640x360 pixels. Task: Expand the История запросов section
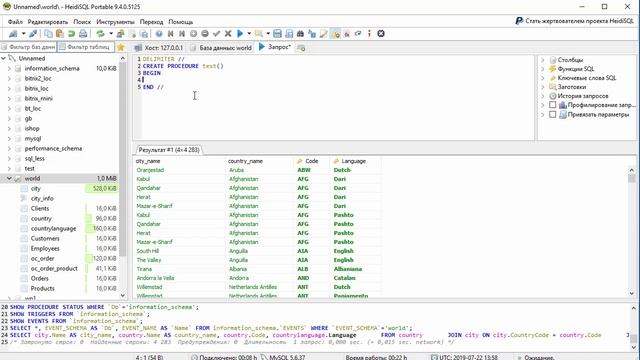[543, 96]
